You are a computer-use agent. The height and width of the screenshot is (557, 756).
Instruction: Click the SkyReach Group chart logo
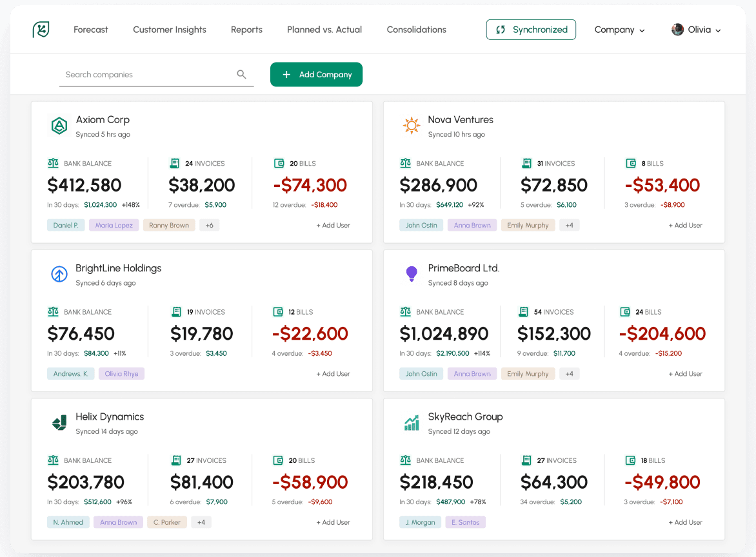[x=411, y=423]
